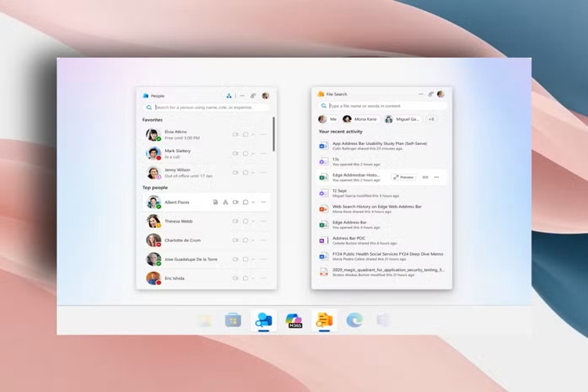Open Albert Flores contact name

point(177,202)
